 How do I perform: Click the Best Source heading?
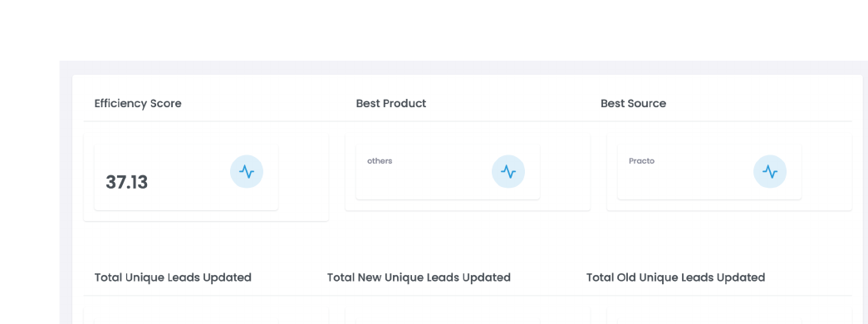[x=633, y=104]
